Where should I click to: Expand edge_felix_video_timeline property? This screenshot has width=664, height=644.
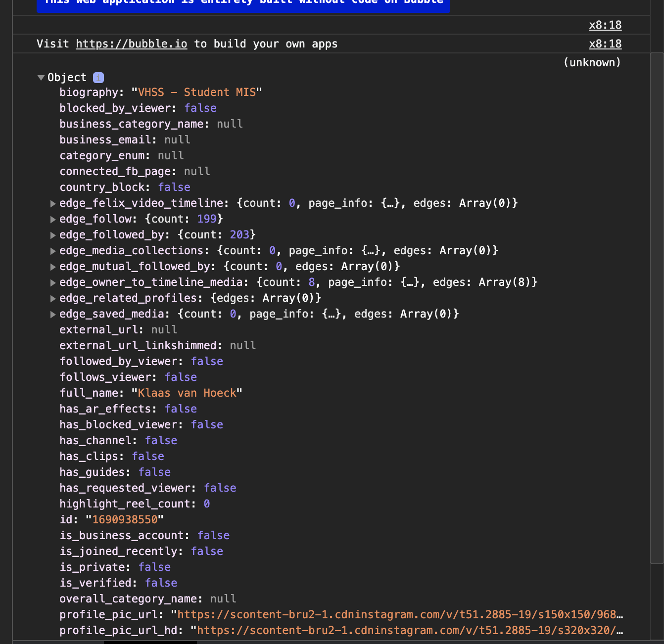click(53, 203)
